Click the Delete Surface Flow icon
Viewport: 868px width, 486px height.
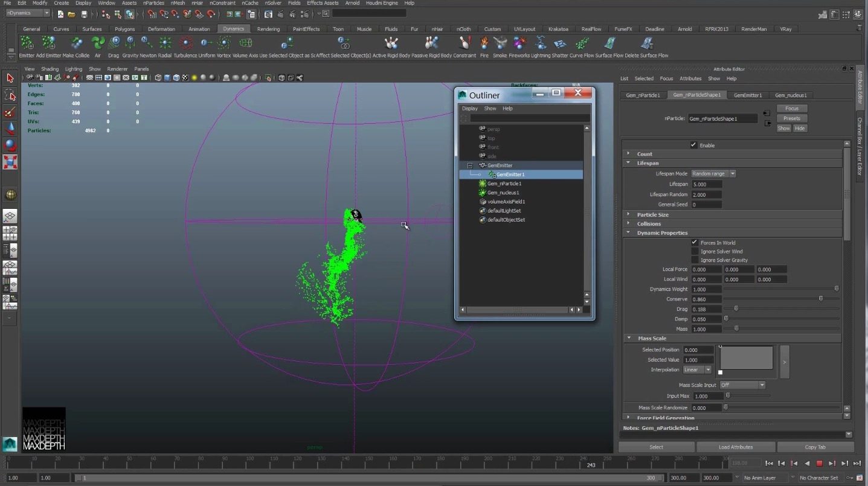coord(648,43)
